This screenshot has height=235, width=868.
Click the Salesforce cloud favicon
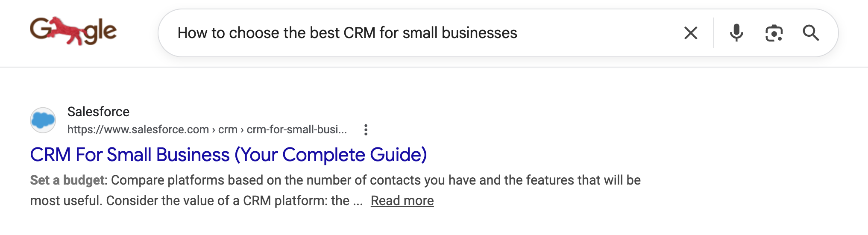[x=43, y=120]
